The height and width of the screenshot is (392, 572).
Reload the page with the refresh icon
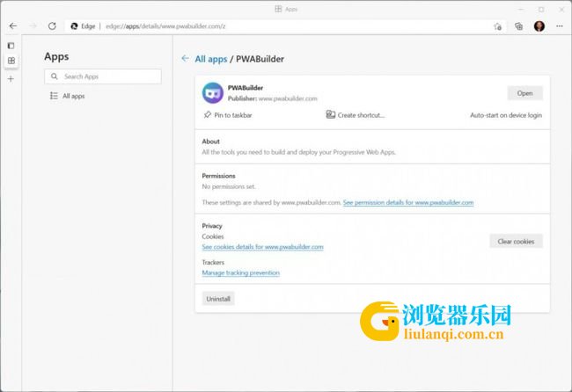click(52, 25)
